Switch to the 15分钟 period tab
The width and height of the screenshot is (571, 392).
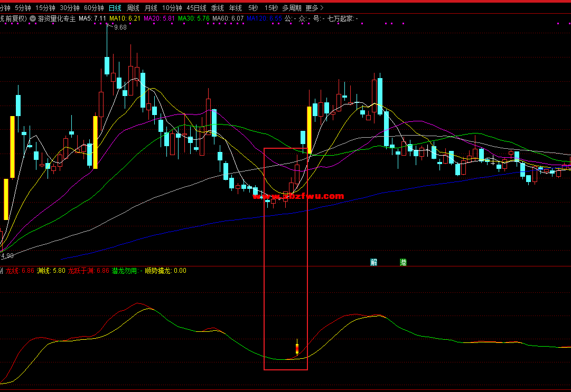45,8
